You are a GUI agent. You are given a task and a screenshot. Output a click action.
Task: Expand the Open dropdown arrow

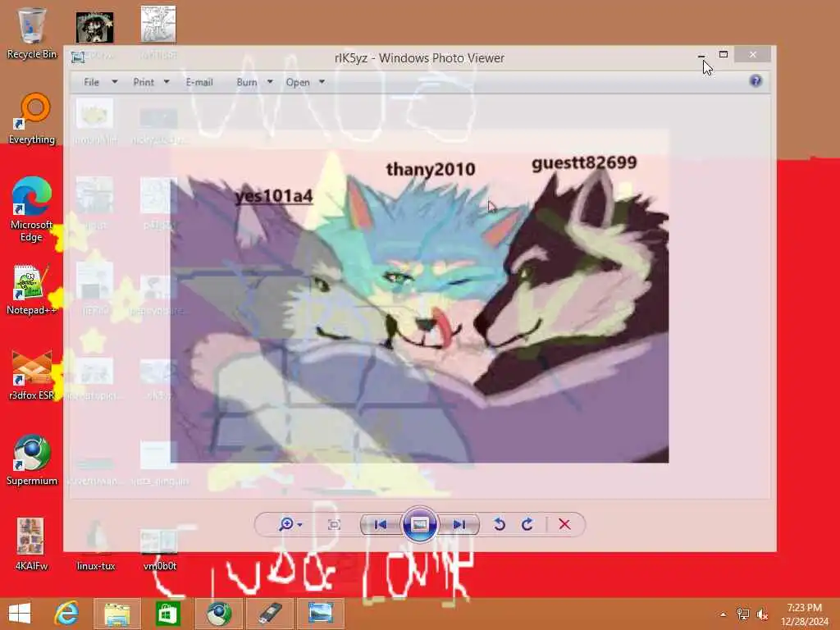pyautogui.click(x=322, y=82)
